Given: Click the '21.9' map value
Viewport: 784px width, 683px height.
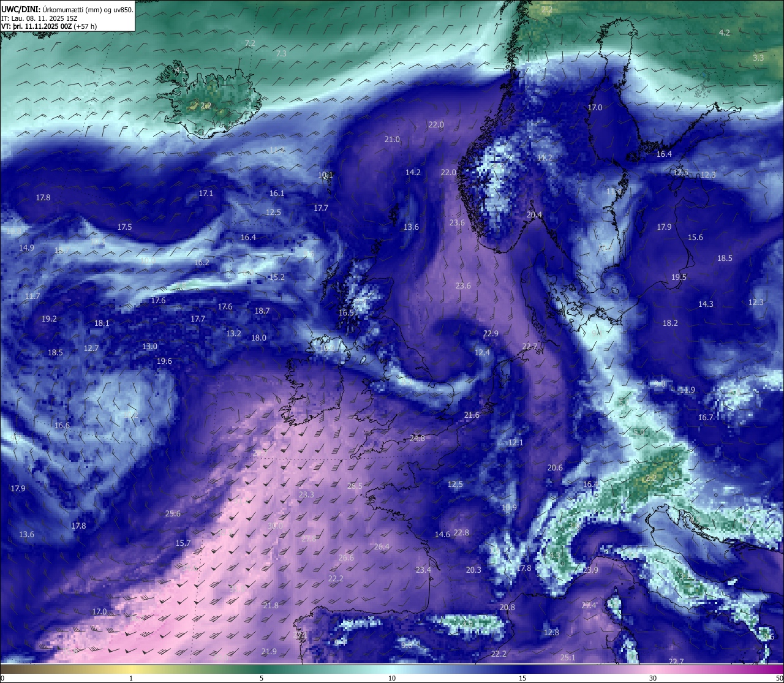Looking at the screenshot, I should tap(269, 651).
